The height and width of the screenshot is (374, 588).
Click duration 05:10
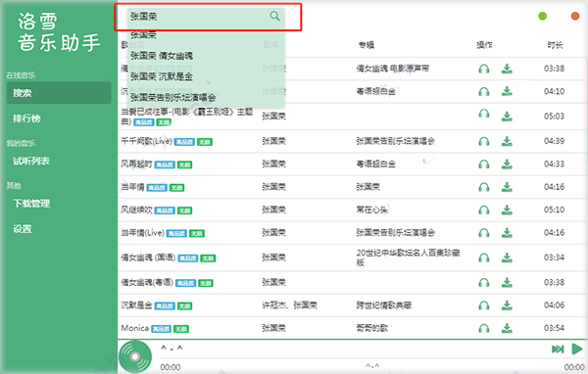tap(555, 210)
